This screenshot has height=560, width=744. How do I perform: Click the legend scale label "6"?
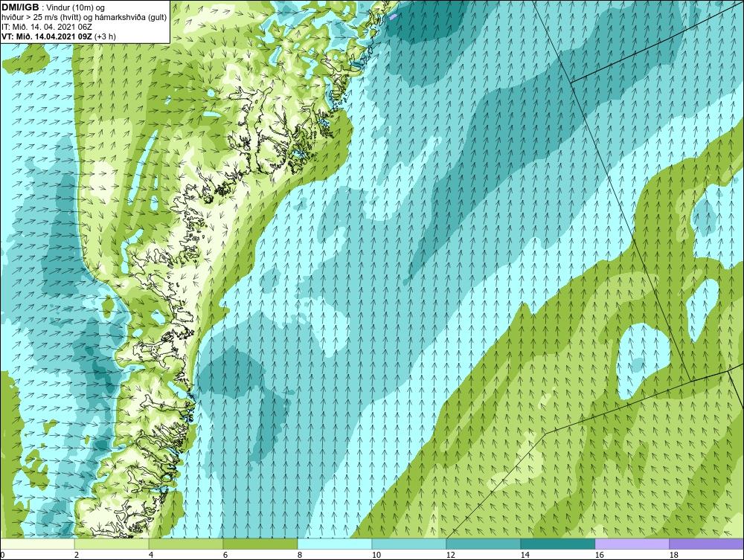[x=225, y=555]
